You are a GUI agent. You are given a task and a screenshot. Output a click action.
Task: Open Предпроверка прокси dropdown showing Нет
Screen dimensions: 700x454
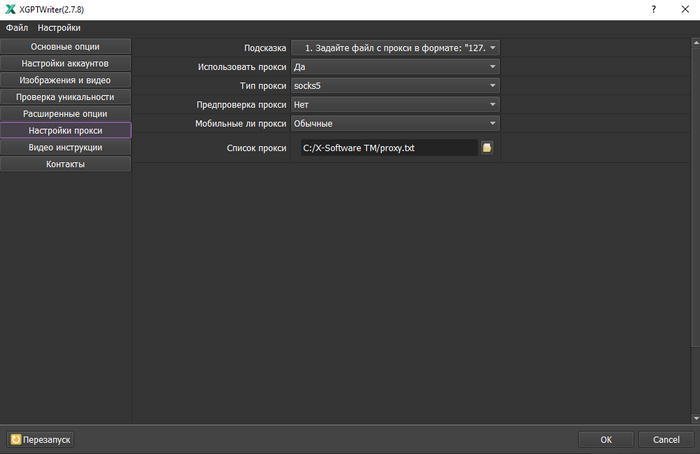(x=395, y=104)
